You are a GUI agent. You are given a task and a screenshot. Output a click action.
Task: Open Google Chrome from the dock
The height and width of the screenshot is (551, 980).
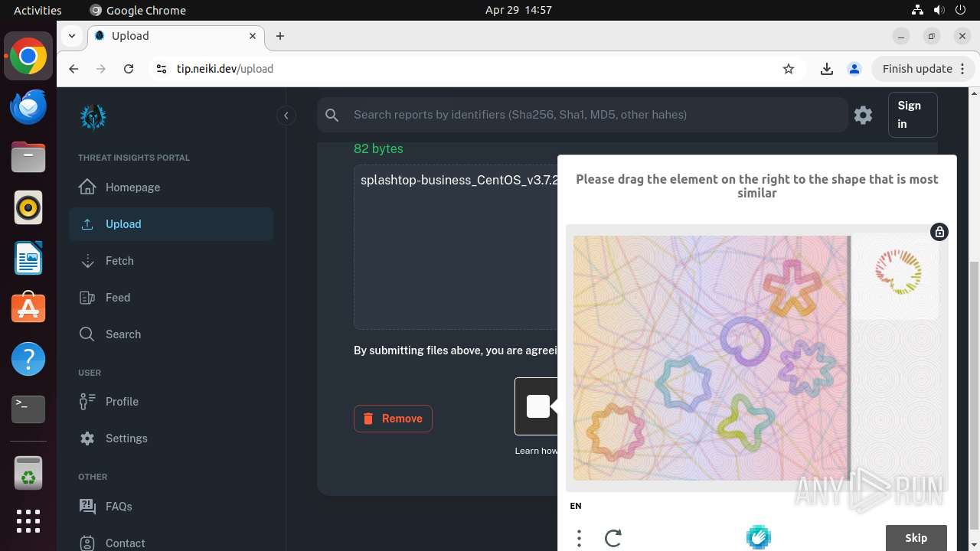pos(28,57)
